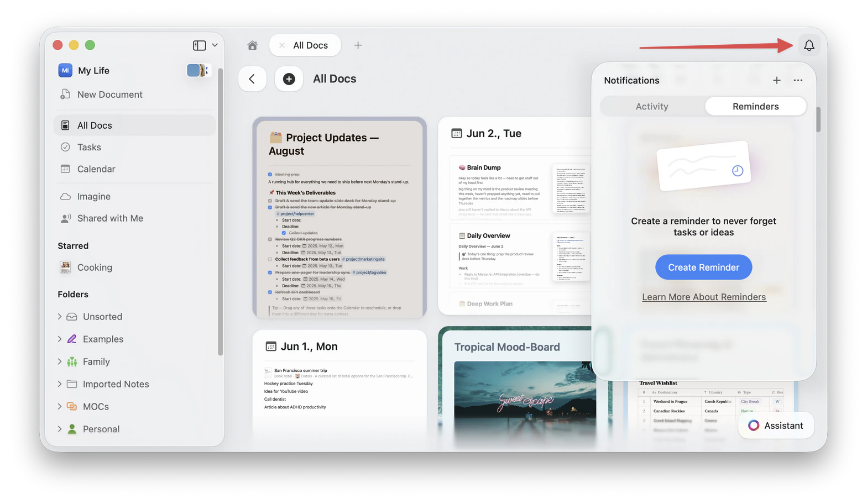
Task: Click the #project/marketingsite tag
Action: [x=363, y=259]
